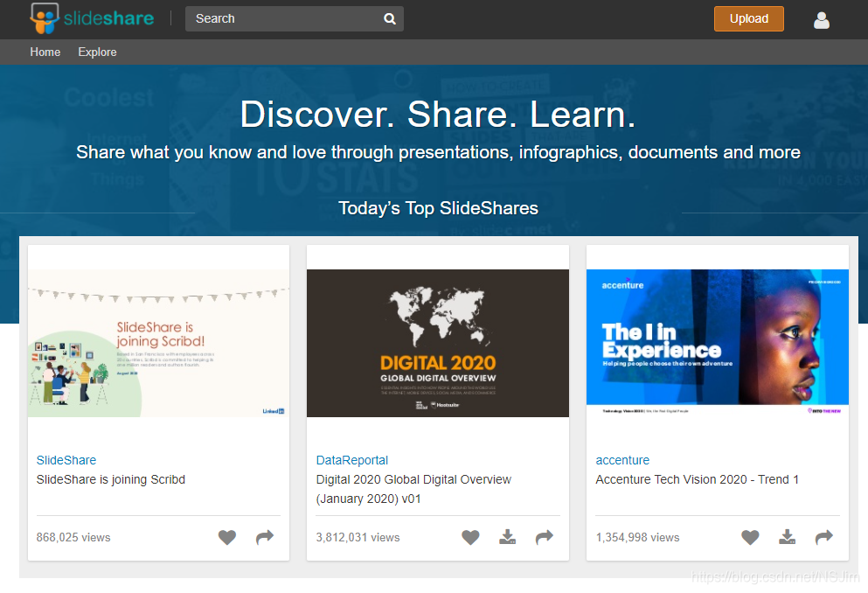Go to the Home menu item

pos(45,52)
